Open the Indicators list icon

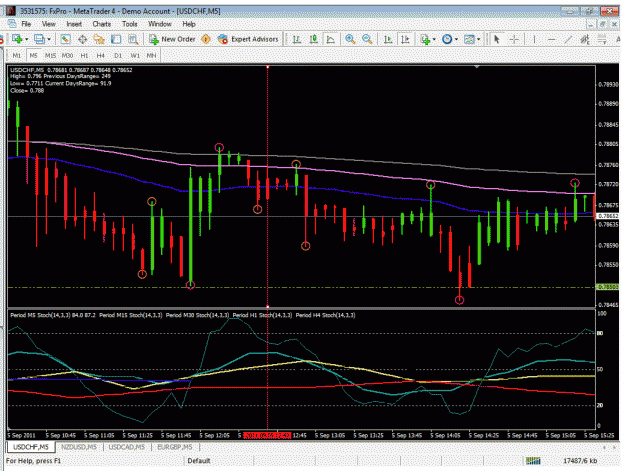point(425,39)
